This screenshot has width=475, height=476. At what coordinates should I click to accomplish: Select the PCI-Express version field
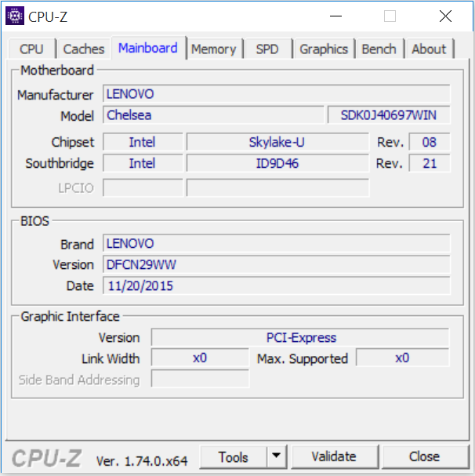tap(300, 337)
